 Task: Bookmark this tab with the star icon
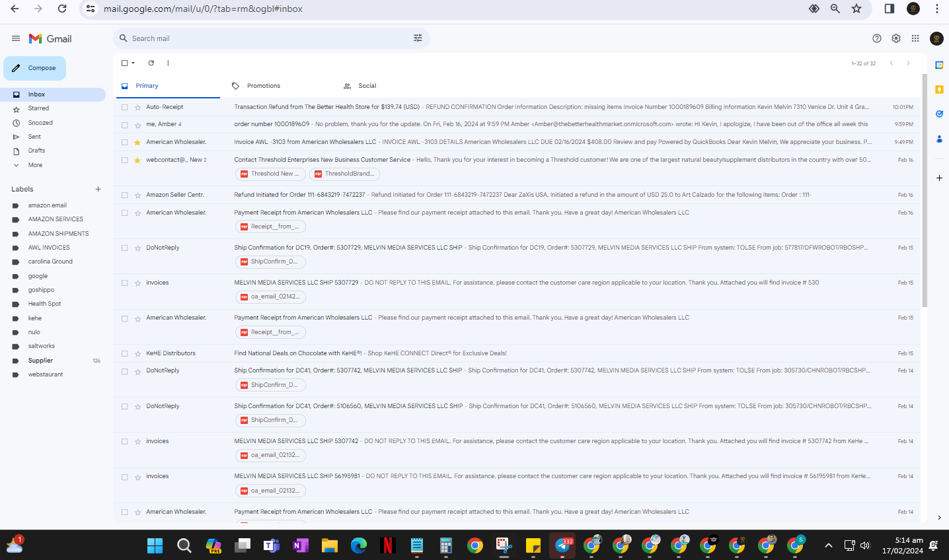(x=856, y=9)
